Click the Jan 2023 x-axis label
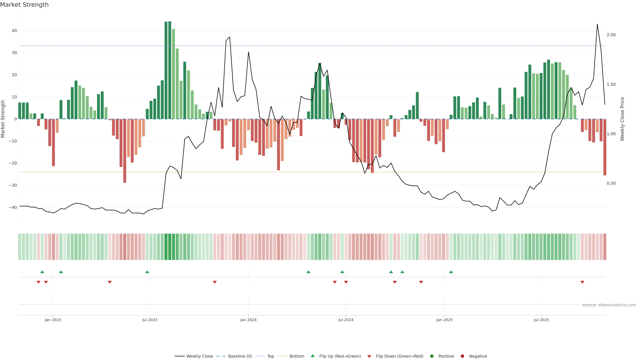 pyautogui.click(x=53, y=320)
